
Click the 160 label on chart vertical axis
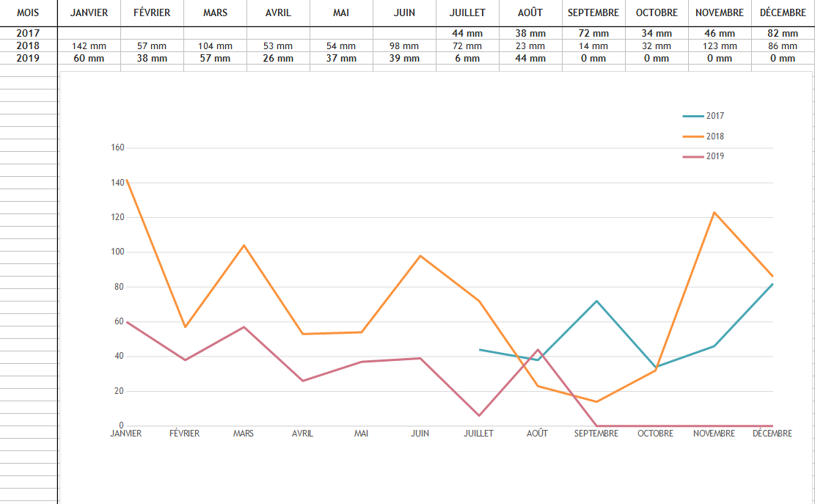[117, 147]
